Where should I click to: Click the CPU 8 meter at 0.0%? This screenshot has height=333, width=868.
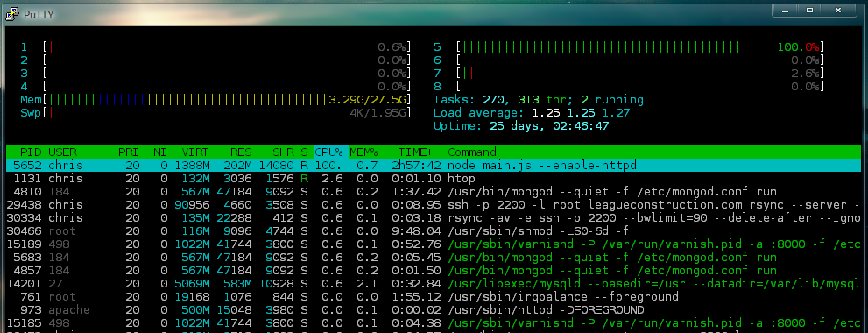pos(629,87)
